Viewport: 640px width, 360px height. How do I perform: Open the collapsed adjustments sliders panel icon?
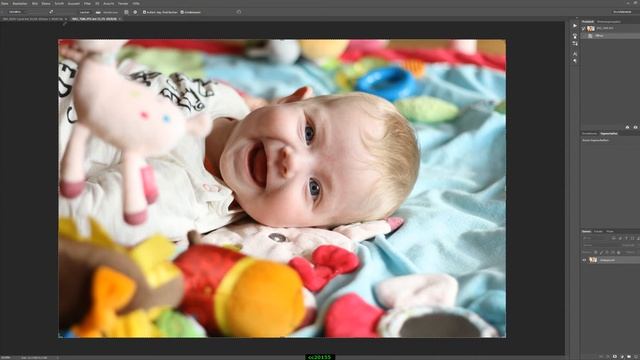[x=575, y=44]
